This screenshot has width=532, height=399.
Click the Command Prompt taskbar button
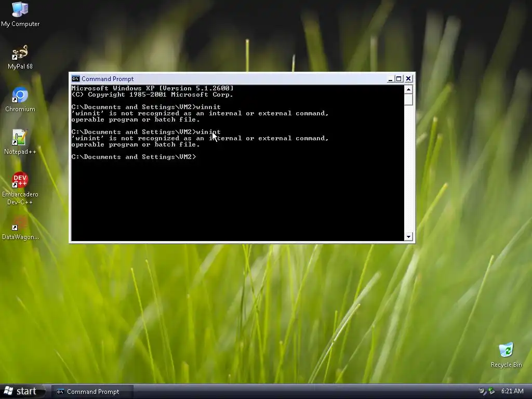tap(92, 392)
